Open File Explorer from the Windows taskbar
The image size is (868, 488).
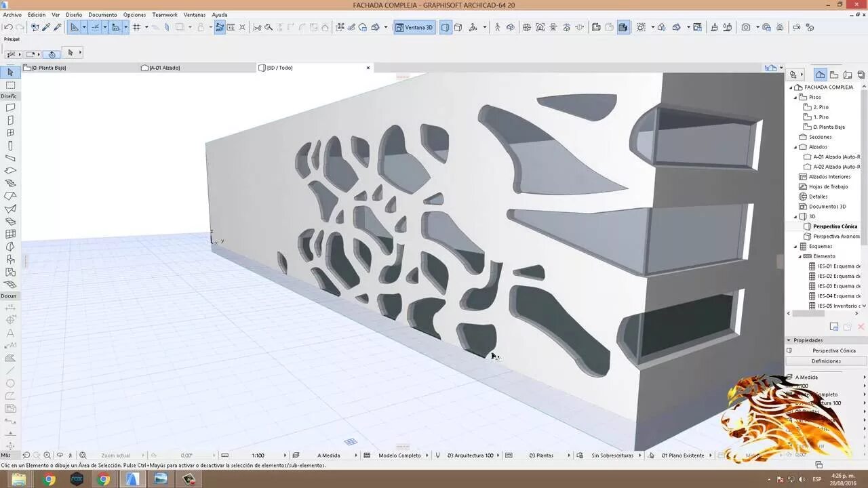click(19, 479)
